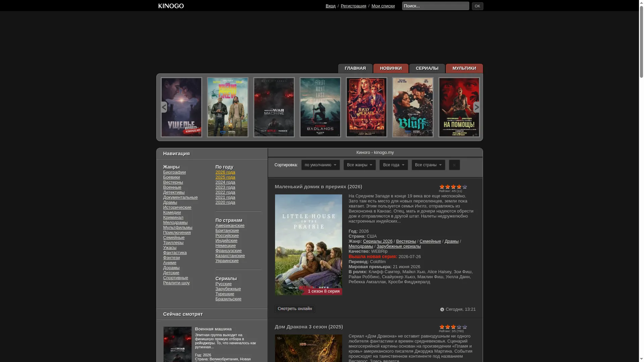Submit search with the OK button
644x362 pixels.
477,6
